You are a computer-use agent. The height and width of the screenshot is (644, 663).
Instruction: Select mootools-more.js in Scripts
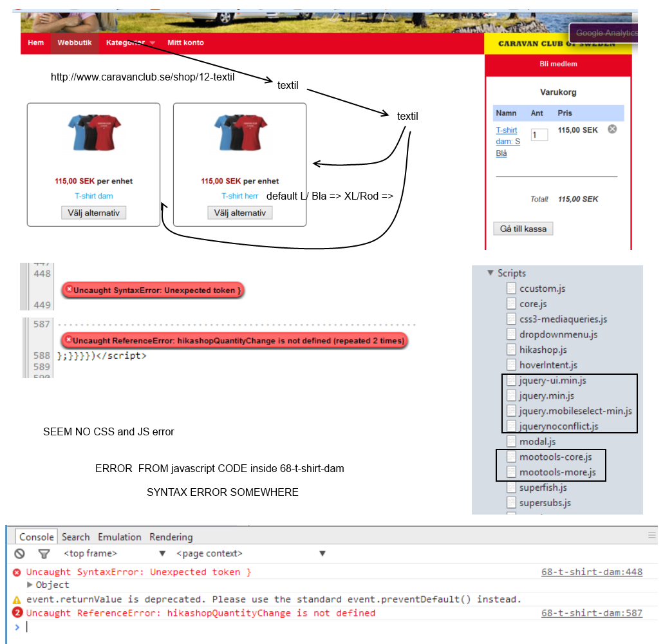pyautogui.click(x=557, y=472)
